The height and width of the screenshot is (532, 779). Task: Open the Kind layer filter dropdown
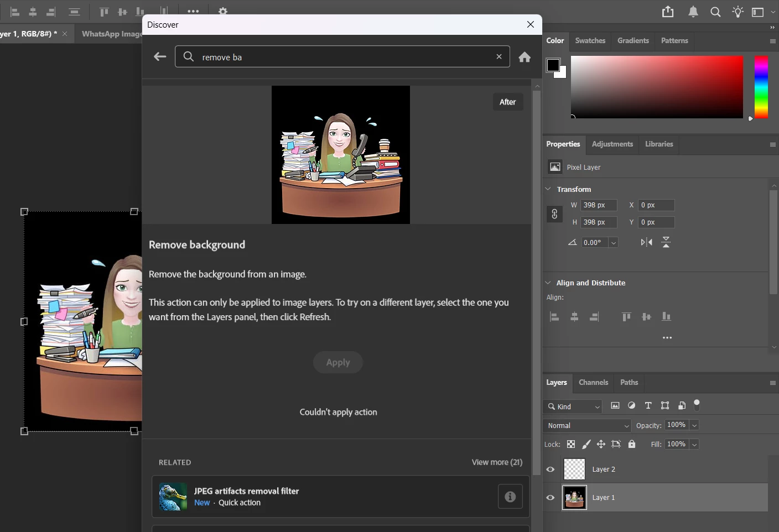573,406
